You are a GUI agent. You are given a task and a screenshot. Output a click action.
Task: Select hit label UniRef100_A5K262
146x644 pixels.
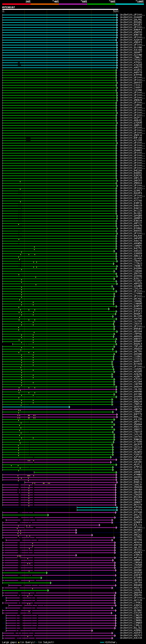[x=131, y=535]
